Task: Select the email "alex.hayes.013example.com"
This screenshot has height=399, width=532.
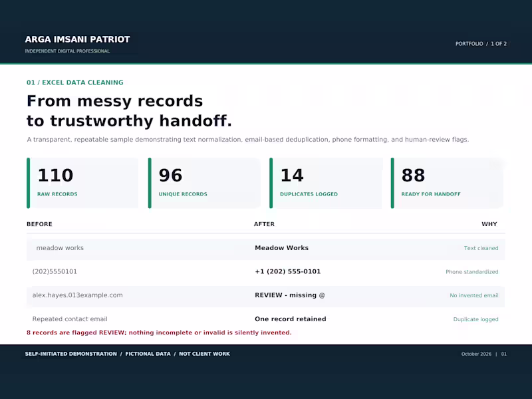Action: [x=77, y=295]
